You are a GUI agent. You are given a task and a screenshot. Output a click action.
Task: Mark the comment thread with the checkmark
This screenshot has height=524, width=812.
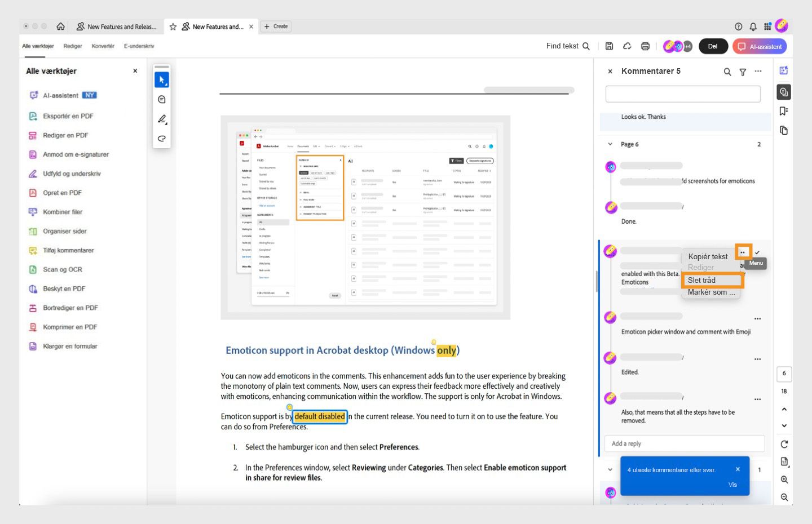(x=757, y=252)
